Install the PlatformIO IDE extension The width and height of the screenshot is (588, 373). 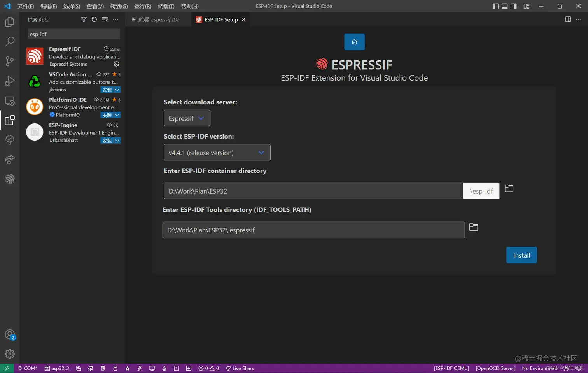(x=107, y=115)
